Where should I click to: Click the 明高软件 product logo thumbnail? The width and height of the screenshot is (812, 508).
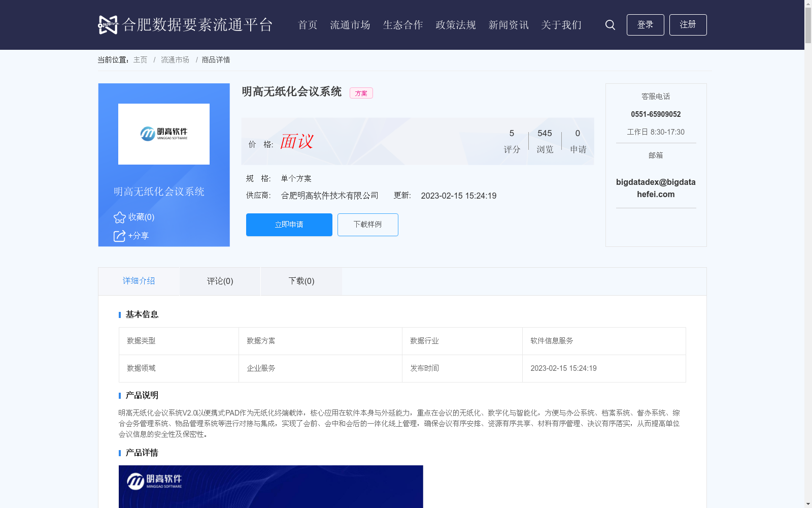163,134
